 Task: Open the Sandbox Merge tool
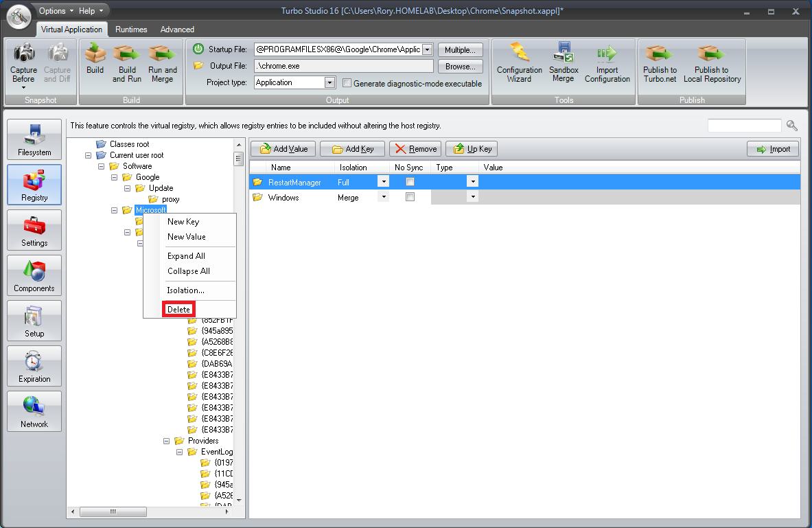564,62
